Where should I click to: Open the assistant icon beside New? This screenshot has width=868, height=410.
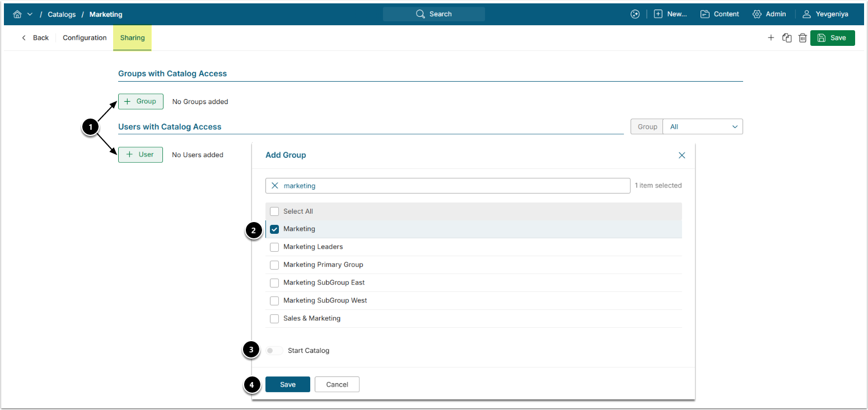coord(634,14)
